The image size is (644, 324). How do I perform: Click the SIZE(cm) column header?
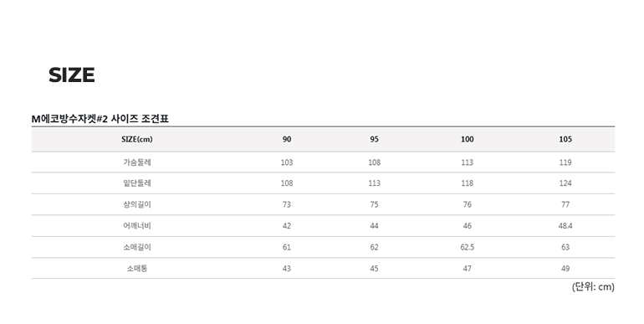pyautogui.click(x=137, y=139)
